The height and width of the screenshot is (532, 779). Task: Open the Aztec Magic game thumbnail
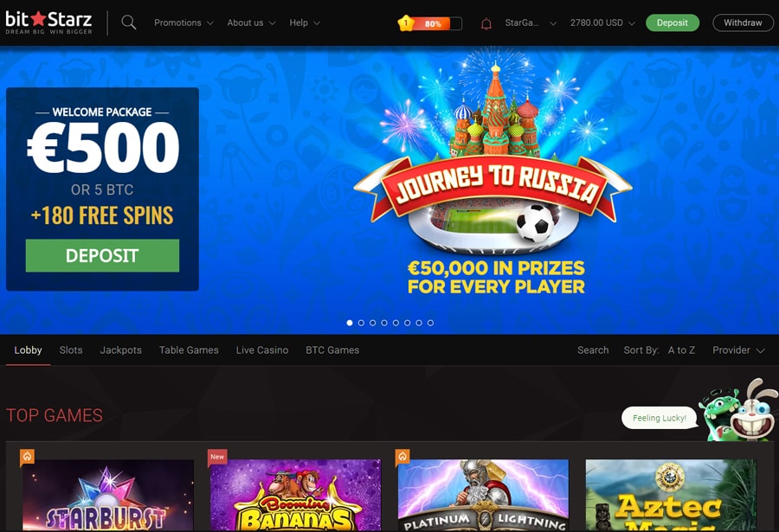(671, 495)
